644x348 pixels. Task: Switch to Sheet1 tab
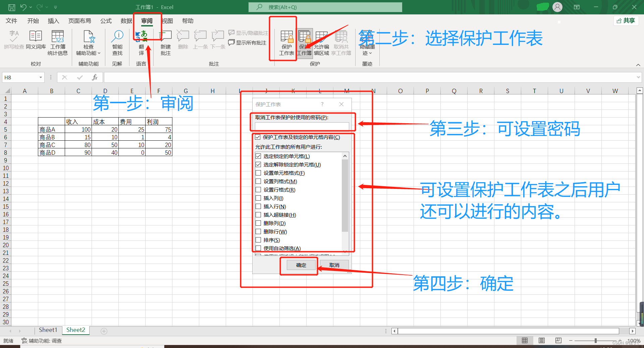48,330
